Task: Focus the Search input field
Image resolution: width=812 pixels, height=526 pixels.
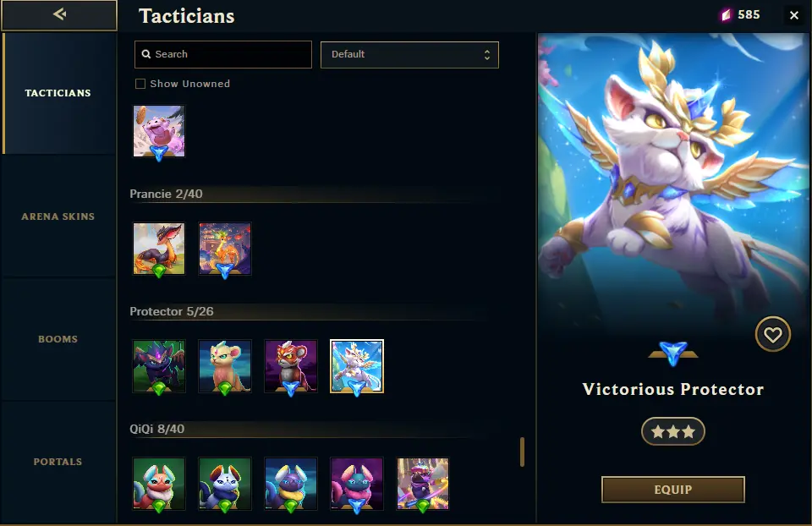Action: coord(223,54)
